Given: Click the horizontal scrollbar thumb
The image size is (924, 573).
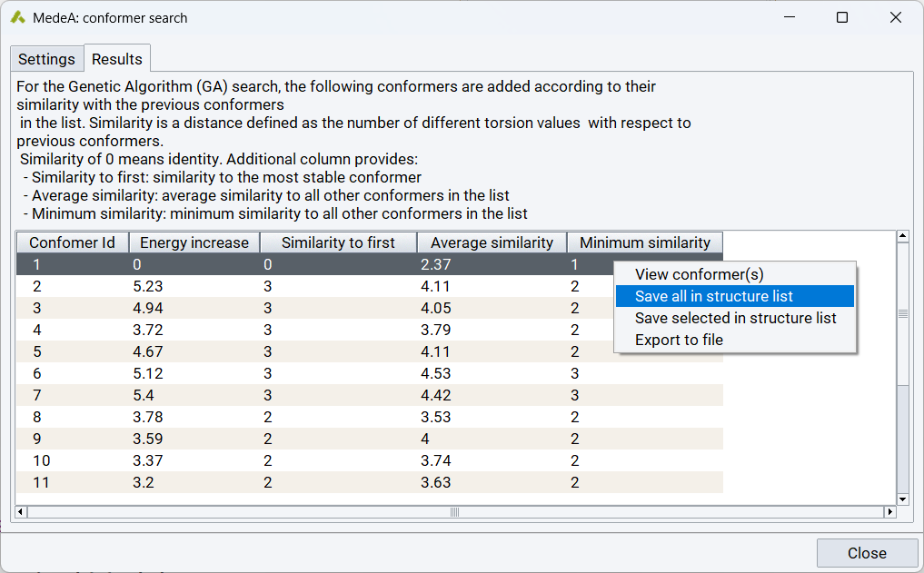Looking at the screenshot, I should (x=455, y=512).
